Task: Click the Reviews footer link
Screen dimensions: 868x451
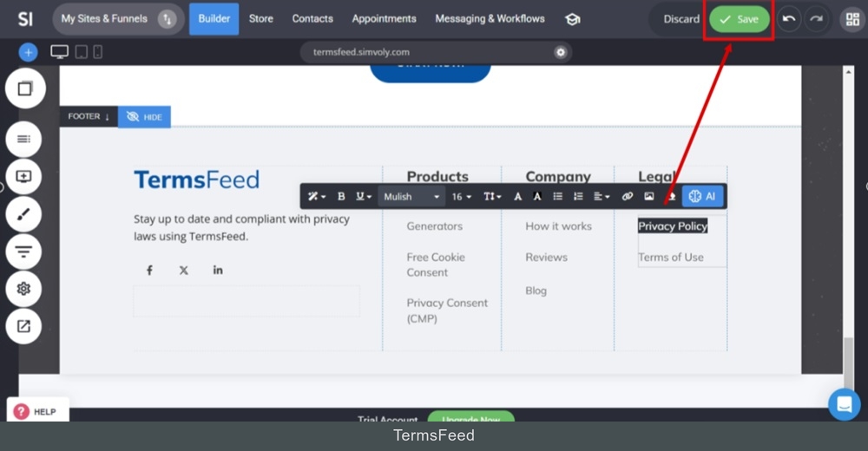Action: pos(546,257)
